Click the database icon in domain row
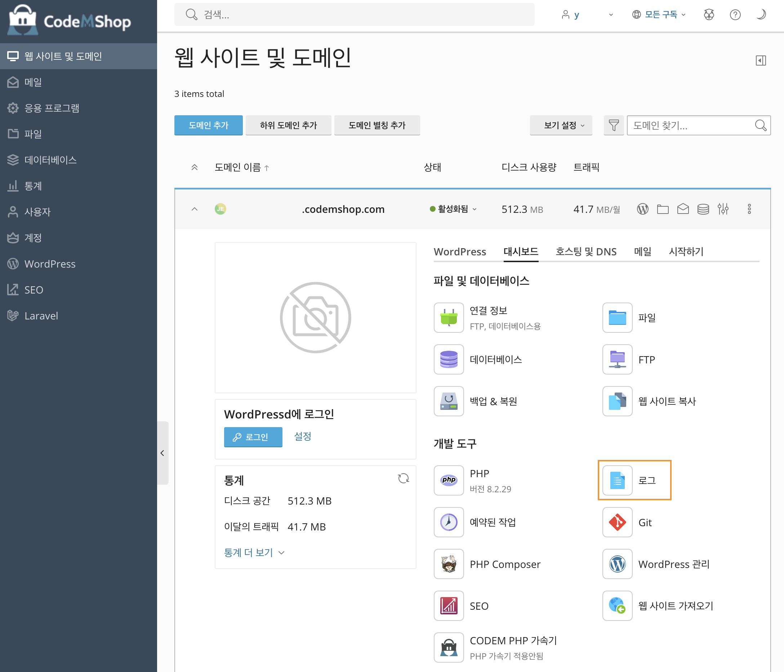This screenshot has height=672, width=784. (x=703, y=209)
